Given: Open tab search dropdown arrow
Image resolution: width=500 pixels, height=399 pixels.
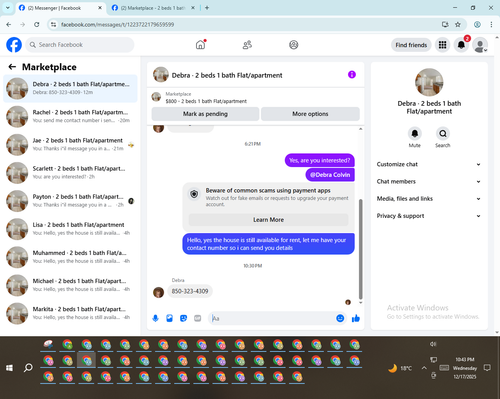Looking at the screenshot, I should coord(7,8).
